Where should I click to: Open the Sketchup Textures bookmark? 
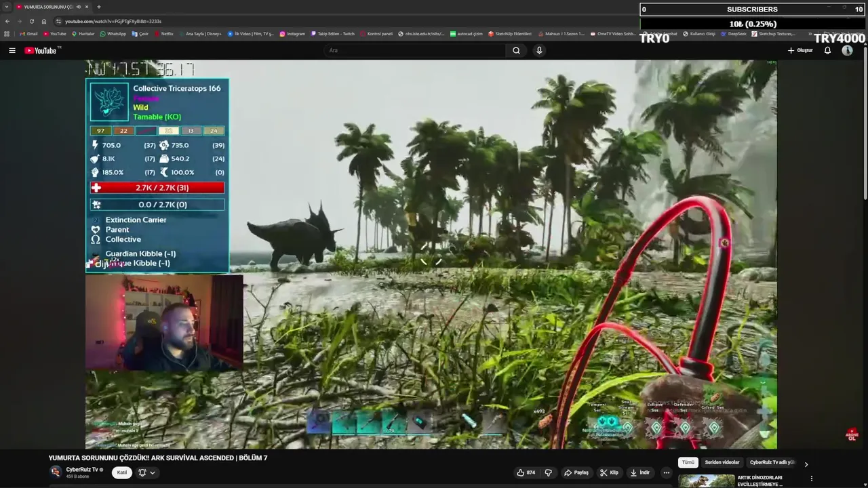(x=774, y=34)
